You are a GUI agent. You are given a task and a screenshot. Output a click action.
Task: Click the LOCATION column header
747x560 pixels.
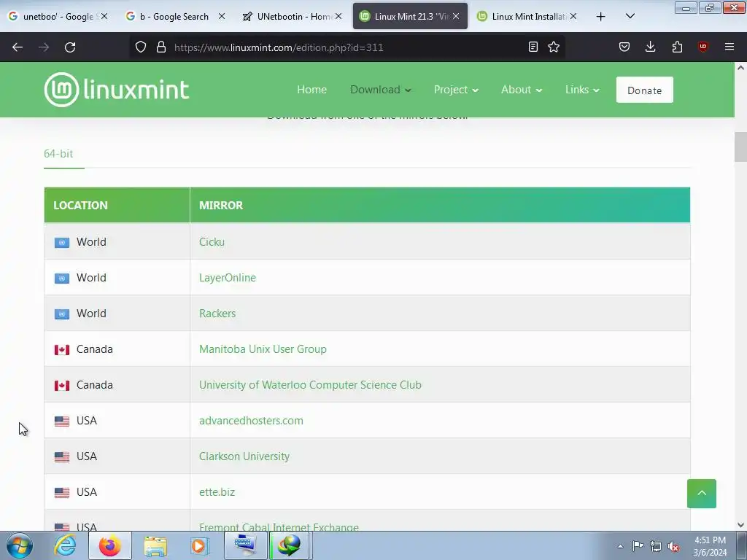click(117, 205)
